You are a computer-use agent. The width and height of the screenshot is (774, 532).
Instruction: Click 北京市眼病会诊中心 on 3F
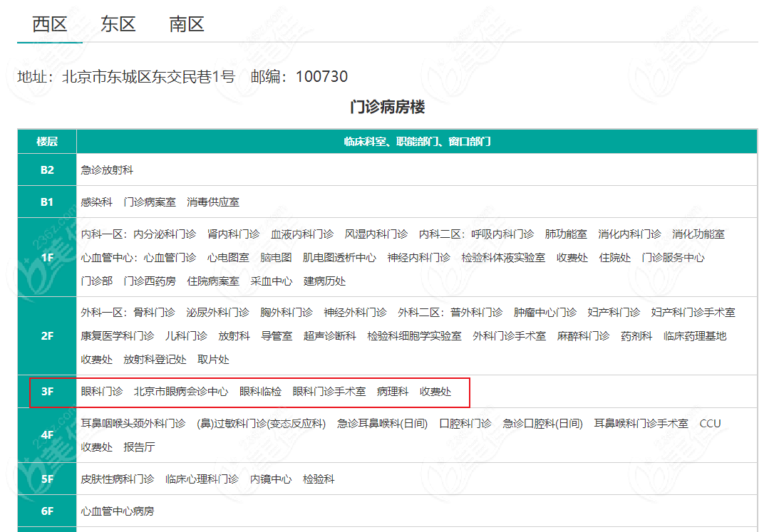point(181,392)
